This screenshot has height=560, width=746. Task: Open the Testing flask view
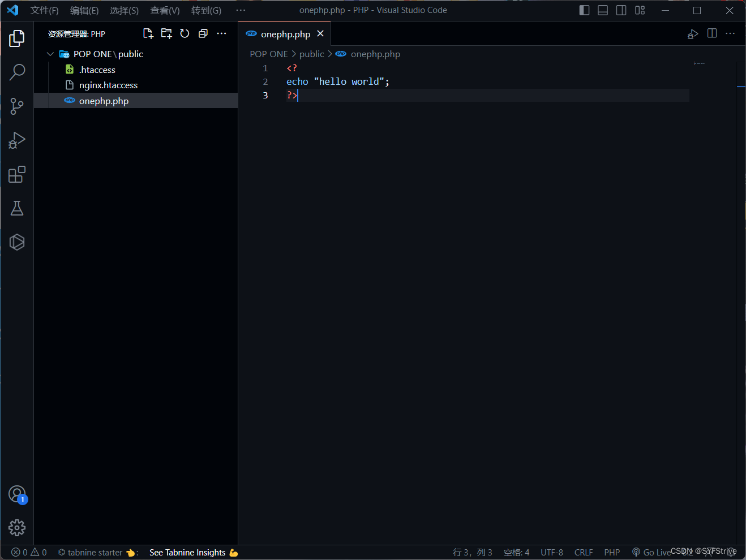point(17,208)
